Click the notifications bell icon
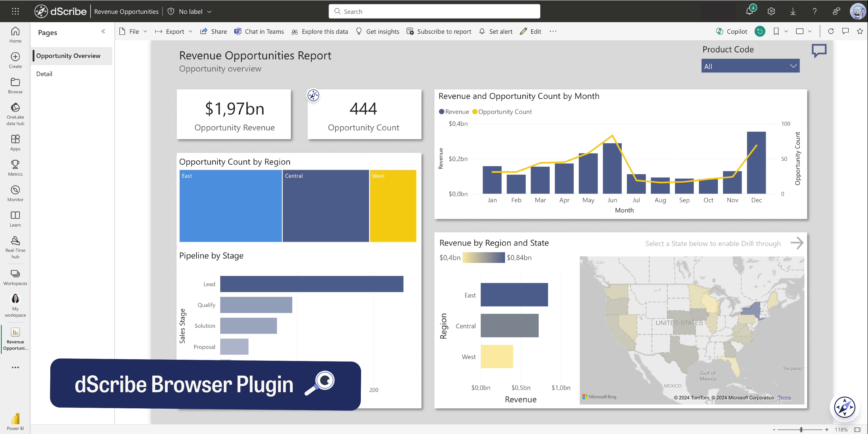Image resolution: width=868 pixels, height=434 pixels. tap(749, 12)
